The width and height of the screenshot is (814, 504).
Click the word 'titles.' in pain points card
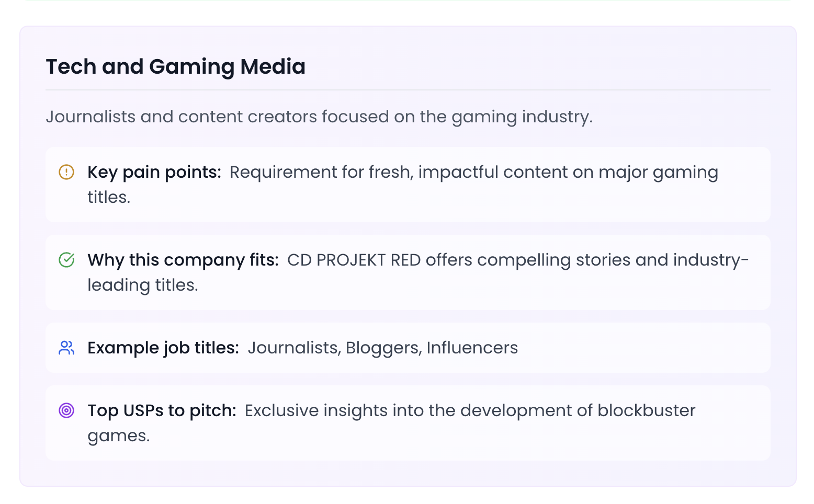point(109,197)
